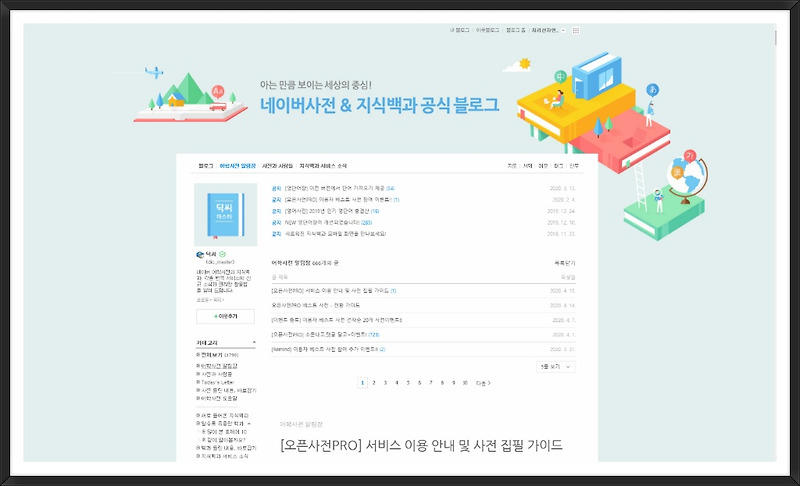800x486 pixels.
Task: Select the 지식백과 서비스 소식 tab in top menu
Action: 323,166
